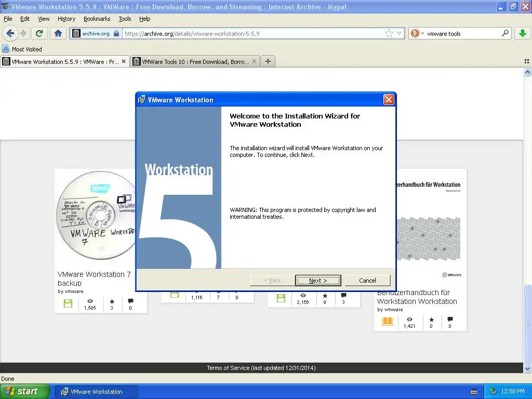This screenshot has height=399, width=532.
Task: Click the search magnifier icon
Action: point(505,33)
